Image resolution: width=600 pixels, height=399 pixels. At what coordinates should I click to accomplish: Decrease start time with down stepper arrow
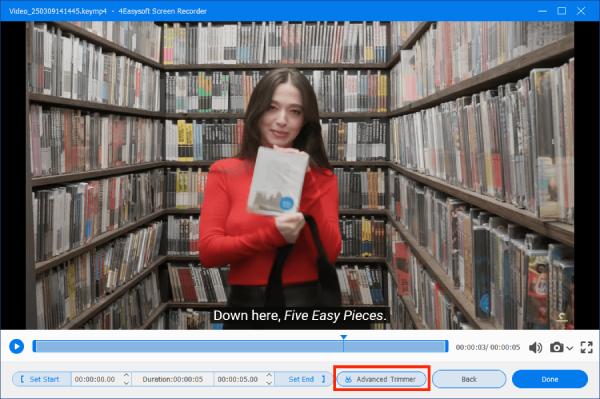point(127,382)
